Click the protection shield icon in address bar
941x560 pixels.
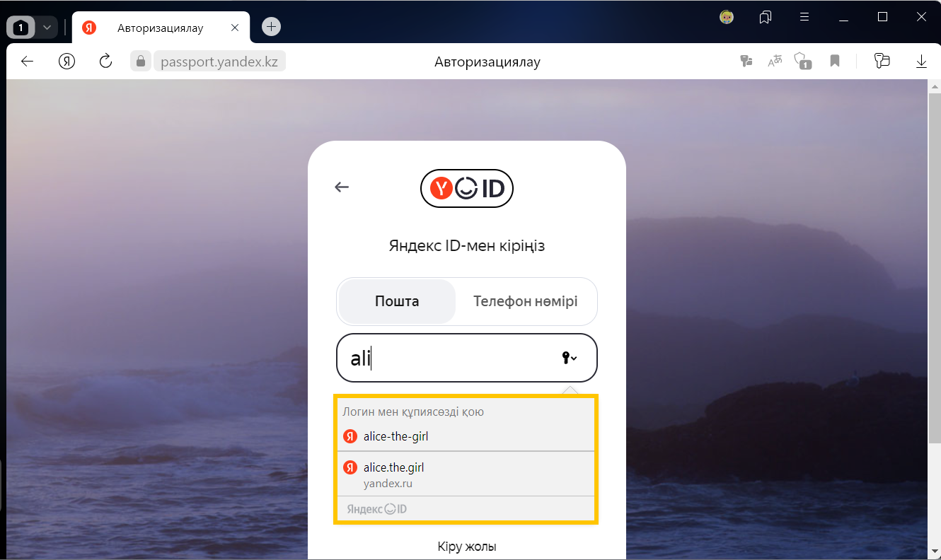802,62
